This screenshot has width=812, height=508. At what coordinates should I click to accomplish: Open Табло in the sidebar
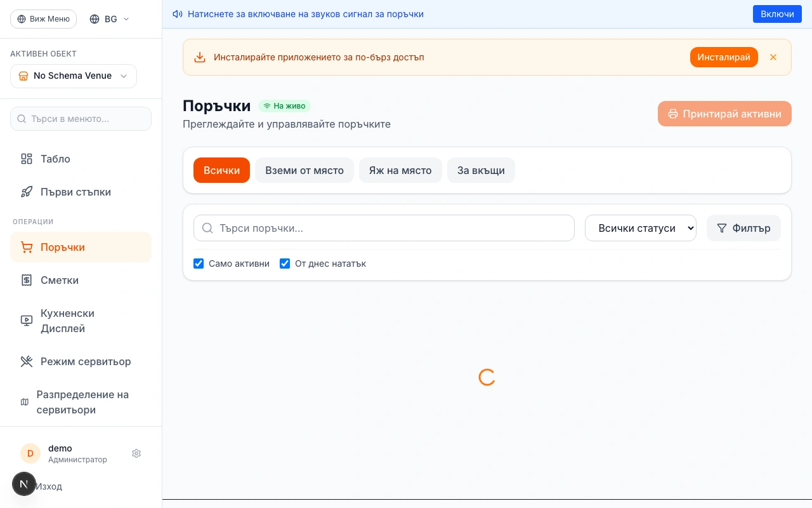coord(81,159)
